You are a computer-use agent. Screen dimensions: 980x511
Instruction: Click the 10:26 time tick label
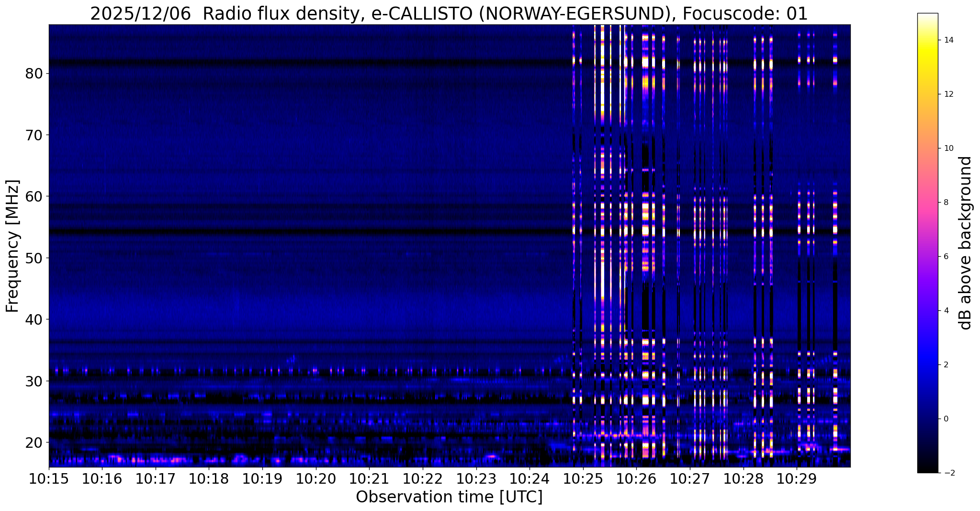pos(636,479)
